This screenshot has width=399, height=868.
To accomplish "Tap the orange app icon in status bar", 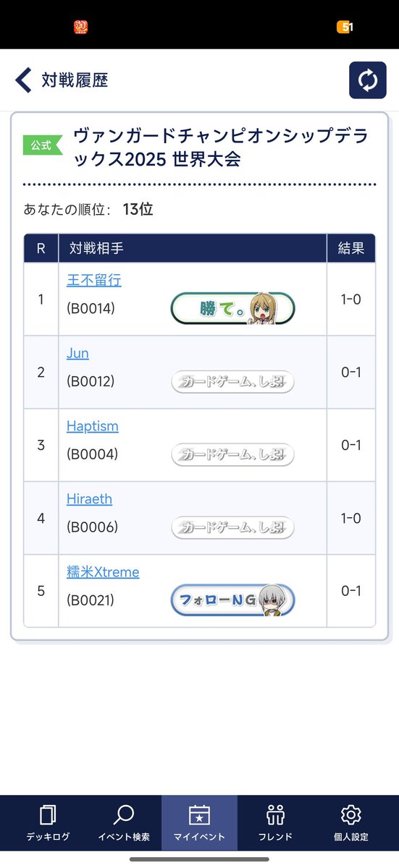I will coord(81,27).
